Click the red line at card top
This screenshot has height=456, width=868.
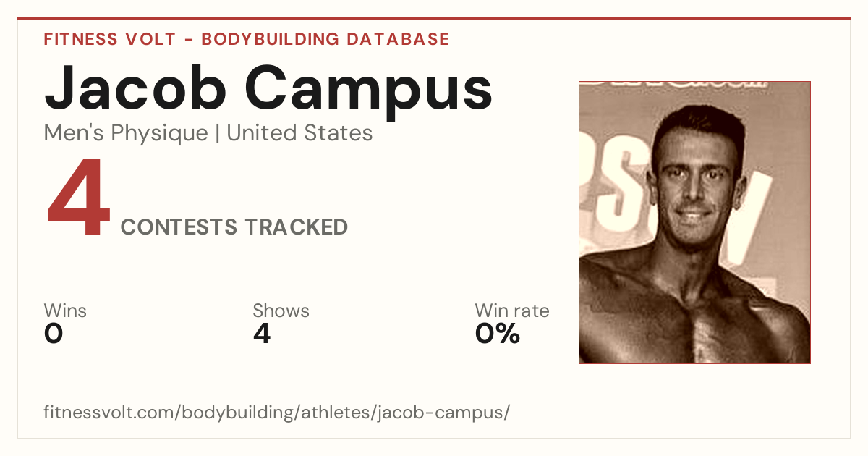[x=434, y=19]
